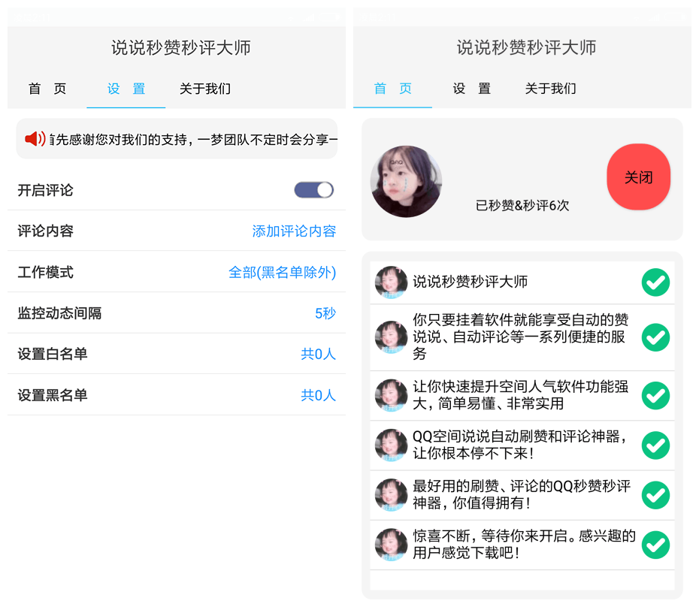The image size is (699, 616).
Task: Change work mode 全部(黑名单除外)
Action: pos(282,272)
